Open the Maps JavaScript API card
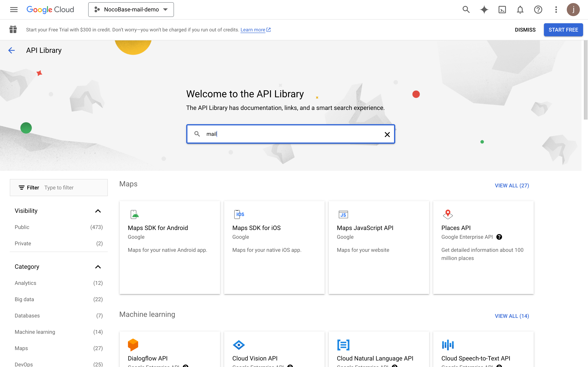588x367 pixels. (379, 247)
